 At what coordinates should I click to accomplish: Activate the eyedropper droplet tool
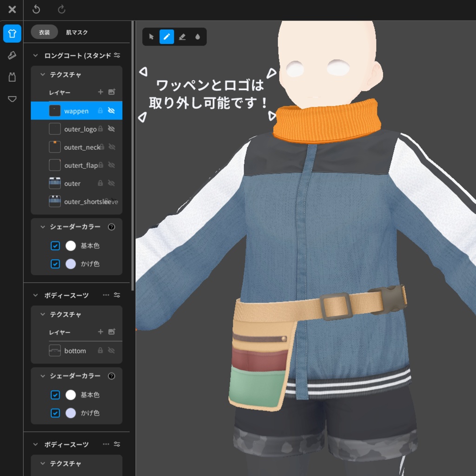click(x=198, y=37)
